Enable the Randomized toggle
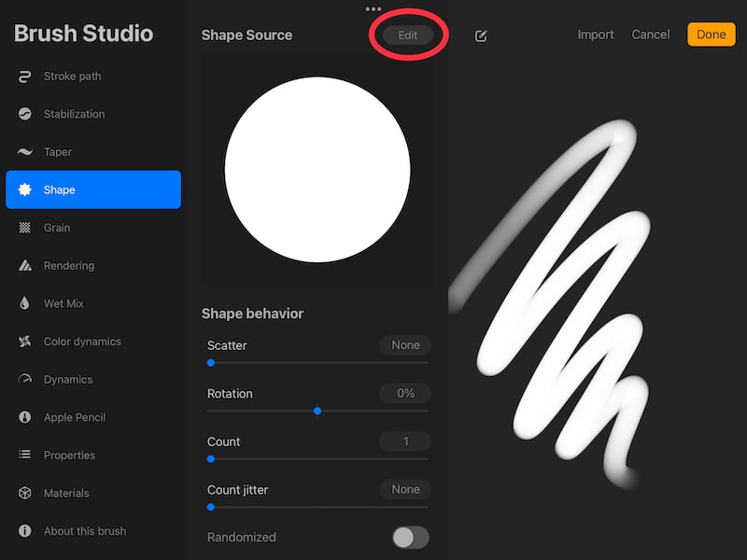This screenshot has height=560, width=747. click(408, 538)
